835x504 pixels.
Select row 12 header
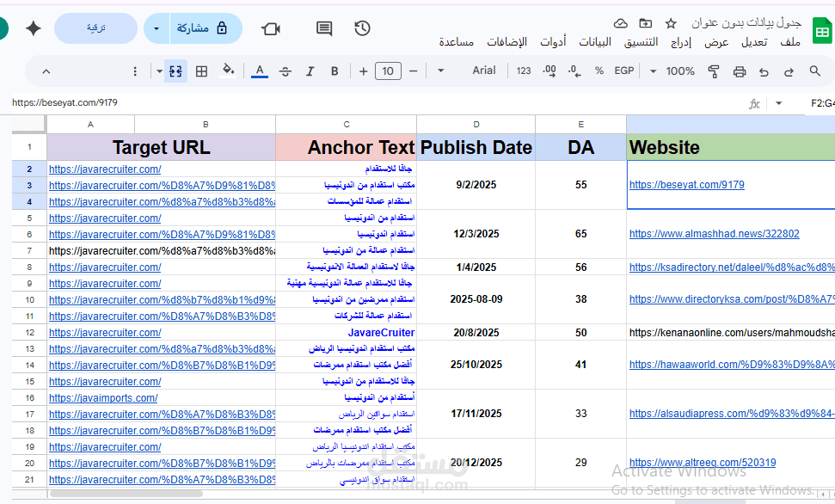click(29, 333)
